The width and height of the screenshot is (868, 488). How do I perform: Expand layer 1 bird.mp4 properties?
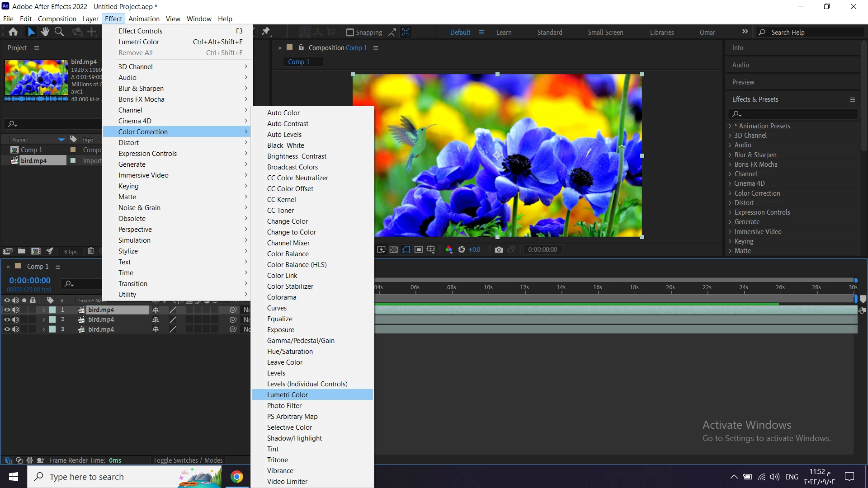point(43,310)
